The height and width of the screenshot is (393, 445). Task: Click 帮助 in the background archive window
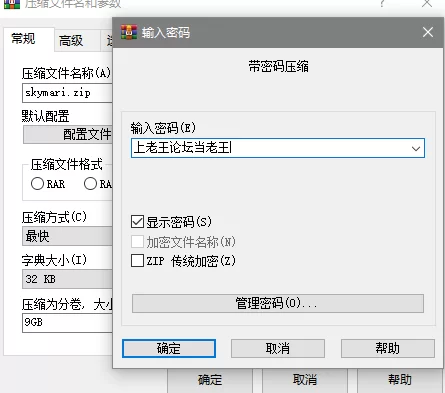pyautogui.click(x=400, y=380)
